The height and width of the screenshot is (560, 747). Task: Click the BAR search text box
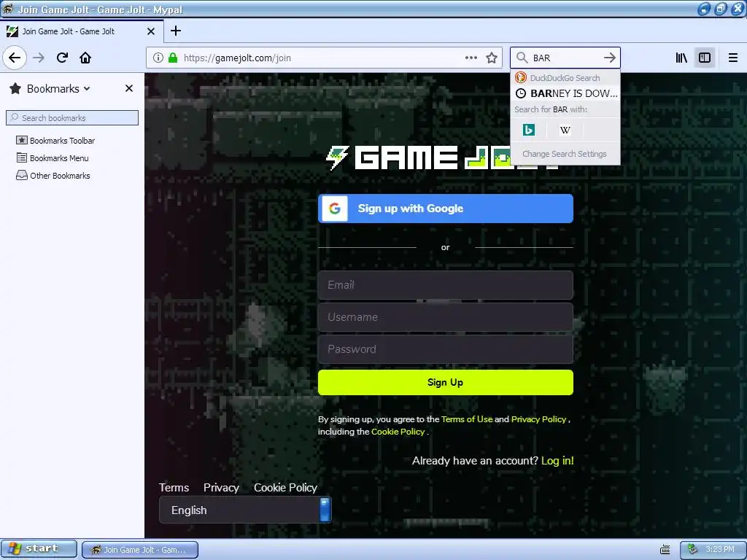tap(565, 58)
